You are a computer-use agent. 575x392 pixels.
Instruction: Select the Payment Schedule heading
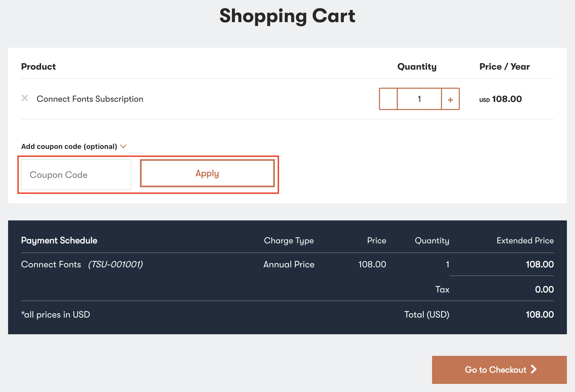tap(59, 240)
